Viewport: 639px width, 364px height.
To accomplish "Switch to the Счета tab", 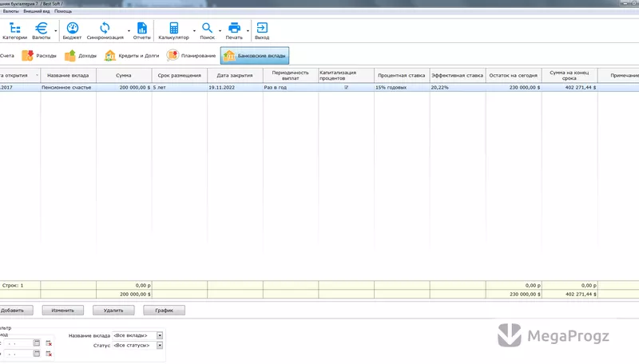I will coord(7,55).
